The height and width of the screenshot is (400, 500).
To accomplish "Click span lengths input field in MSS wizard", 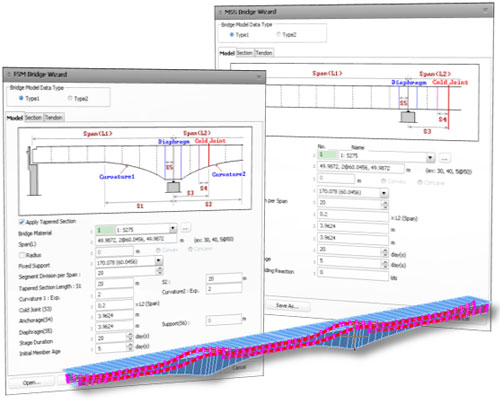I will coord(361,167).
